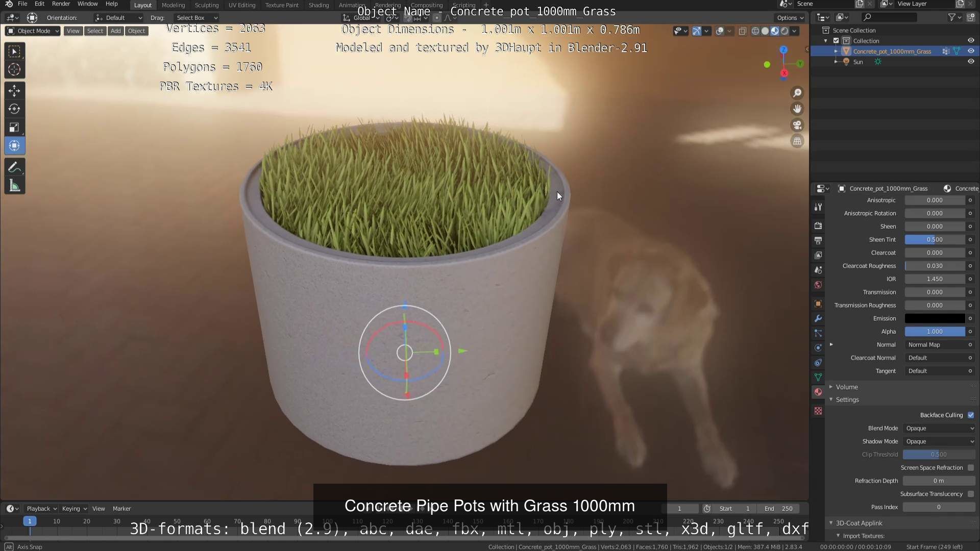Switch perspective/orthographic grid icon
980x551 pixels.
(797, 141)
